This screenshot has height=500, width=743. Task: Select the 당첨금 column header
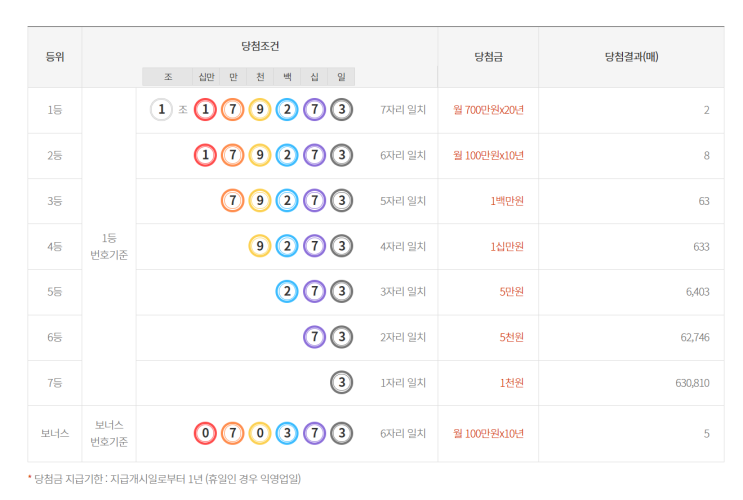[488, 57]
